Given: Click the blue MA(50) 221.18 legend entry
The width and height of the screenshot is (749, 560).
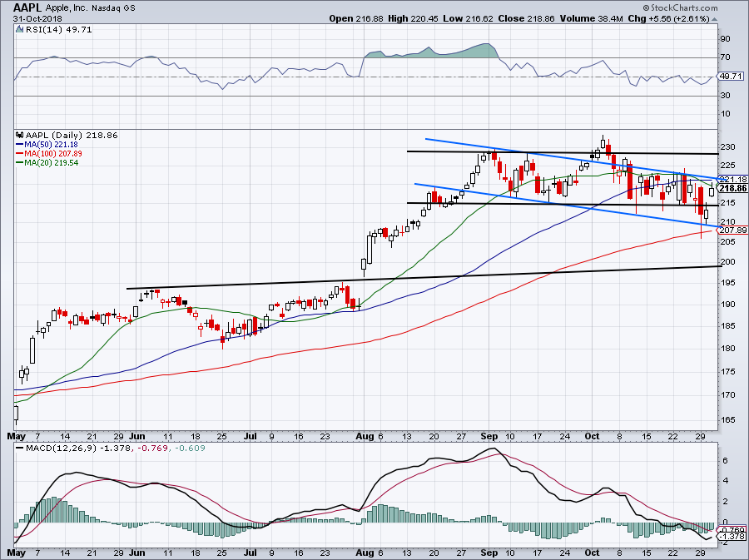Looking at the screenshot, I should [47, 144].
